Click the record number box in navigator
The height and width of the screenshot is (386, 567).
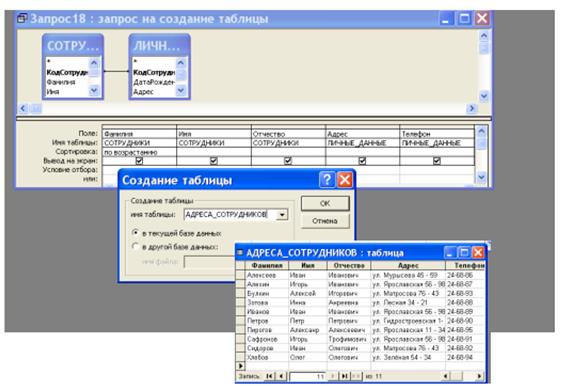(307, 377)
